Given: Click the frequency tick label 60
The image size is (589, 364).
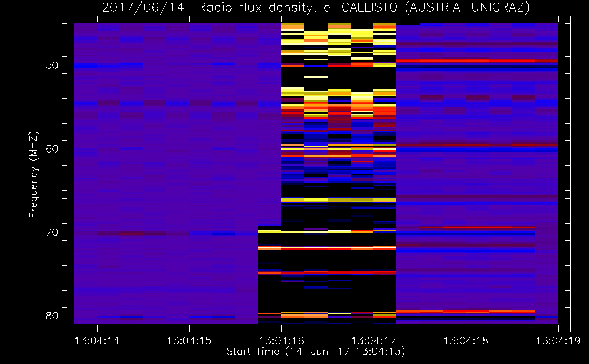Looking at the screenshot, I should click(52, 149).
